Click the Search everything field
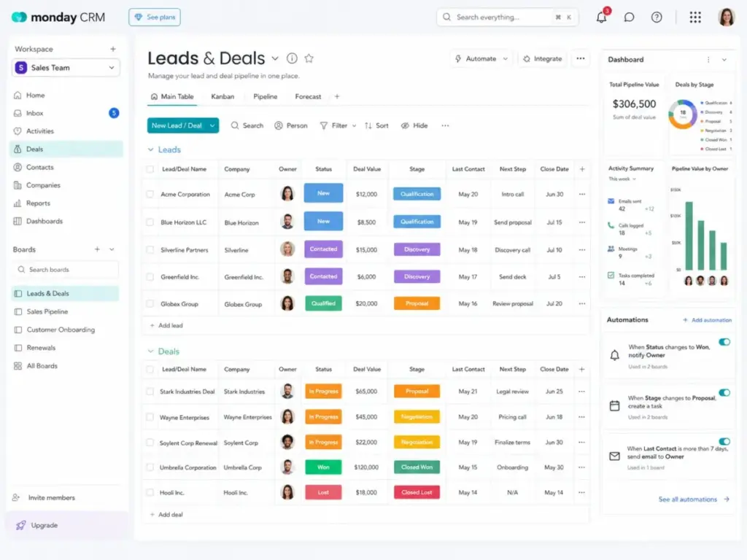The width and height of the screenshot is (747, 560). pyautogui.click(x=508, y=17)
